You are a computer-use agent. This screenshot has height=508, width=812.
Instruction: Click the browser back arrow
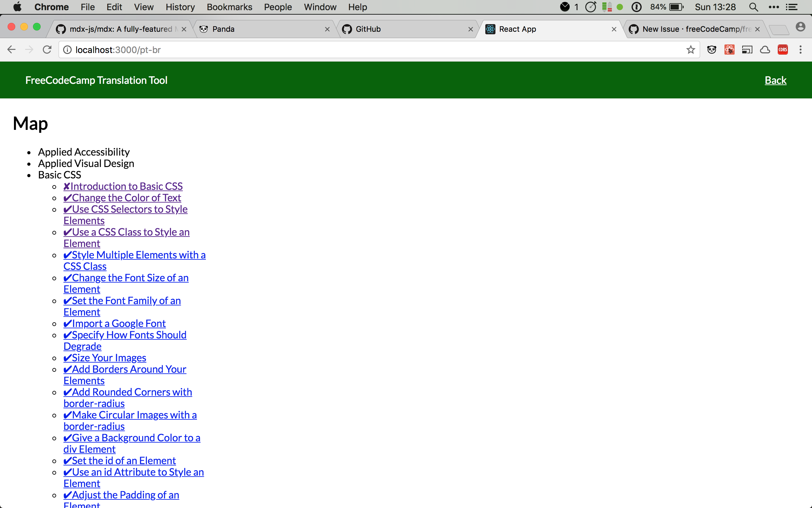(x=11, y=50)
